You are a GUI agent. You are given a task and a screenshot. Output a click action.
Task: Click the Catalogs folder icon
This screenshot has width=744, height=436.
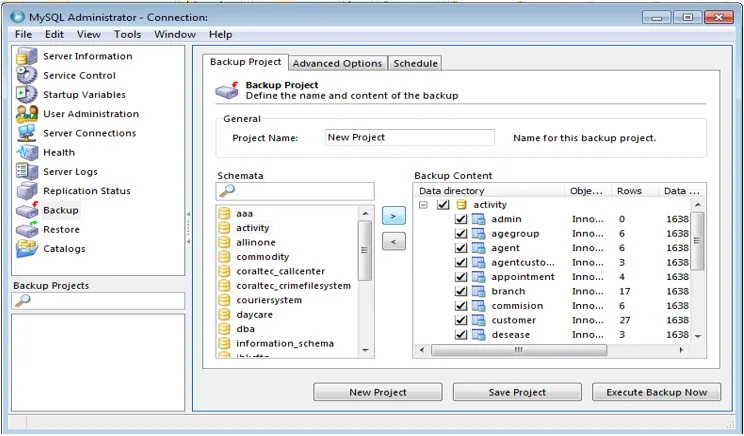click(27, 249)
